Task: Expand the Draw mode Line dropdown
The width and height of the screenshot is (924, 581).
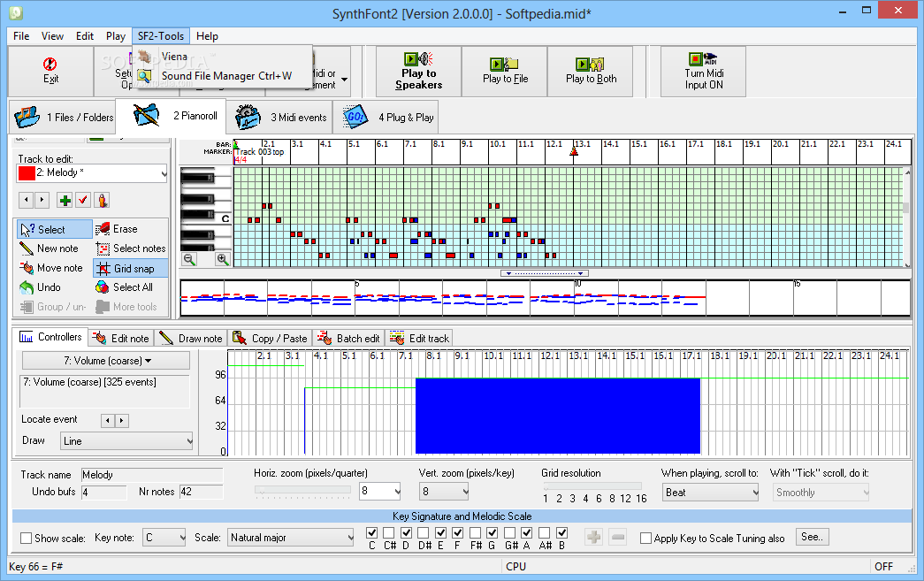Action: [188, 440]
